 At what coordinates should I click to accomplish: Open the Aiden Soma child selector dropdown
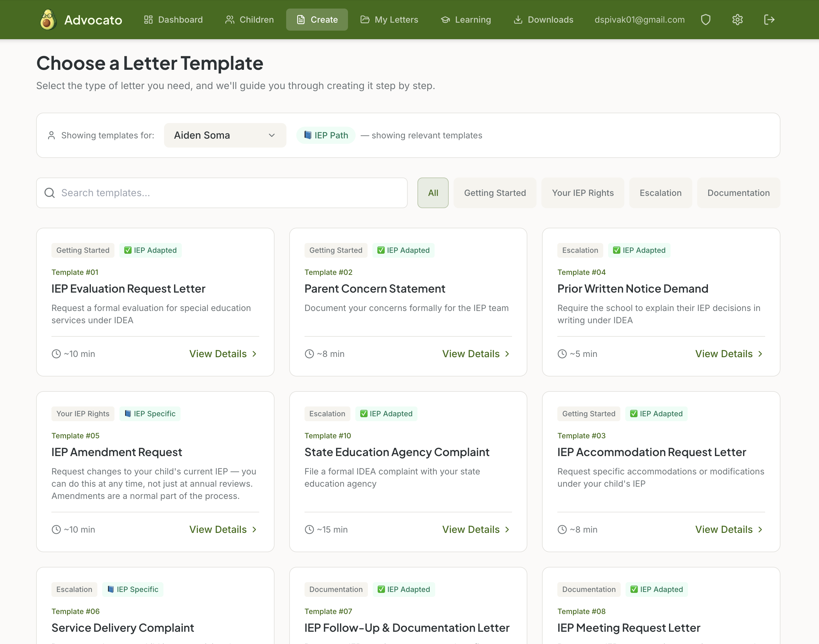click(225, 135)
